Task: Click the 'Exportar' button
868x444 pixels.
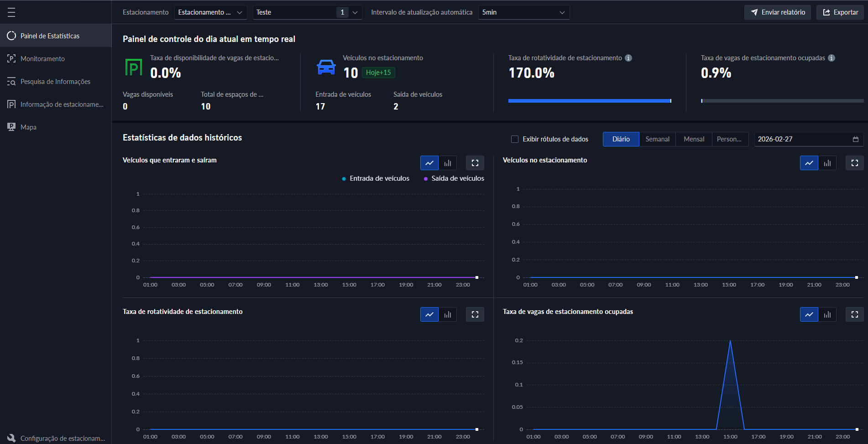Action: click(840, 12)
